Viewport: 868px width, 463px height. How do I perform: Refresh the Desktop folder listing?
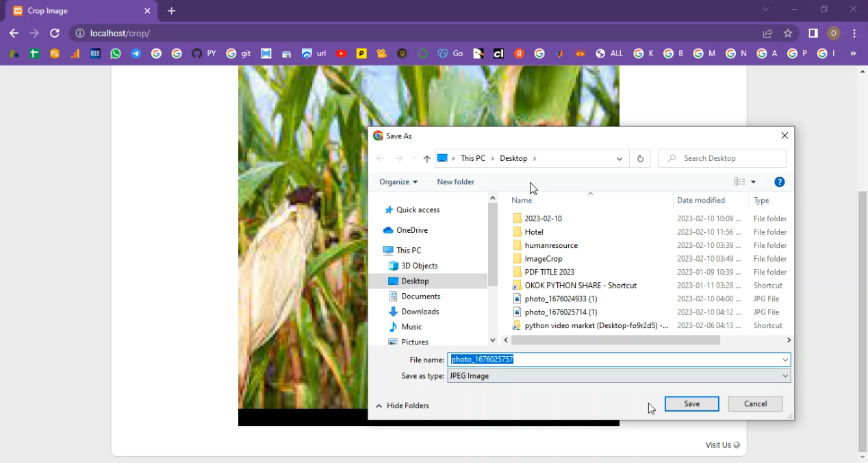[x=640, y=158]
